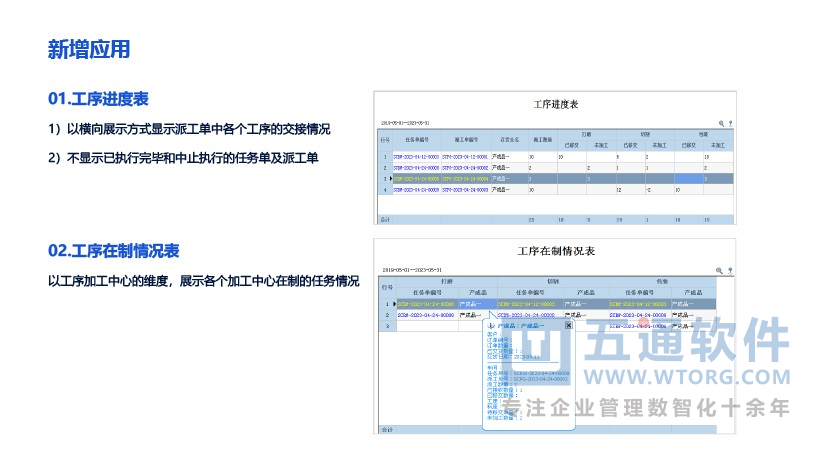The width and height of the screenshot is (820, 461).
Task: Click the pin icon in 工序进度表
Action: point(730,124)
